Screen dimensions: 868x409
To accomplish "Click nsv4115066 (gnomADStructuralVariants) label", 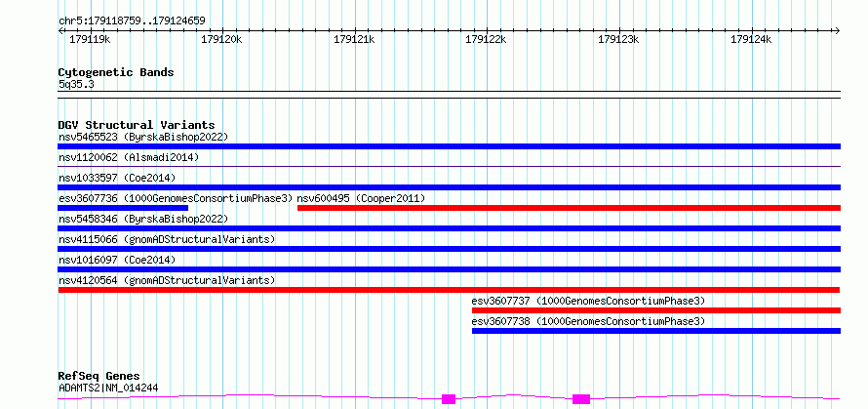I will coord(167,239).
